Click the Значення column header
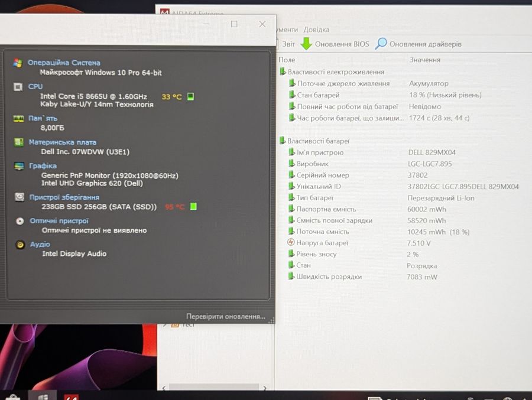The height and width of the screenshot is (400, 532). pyautogui.click(x=424, y=60)
